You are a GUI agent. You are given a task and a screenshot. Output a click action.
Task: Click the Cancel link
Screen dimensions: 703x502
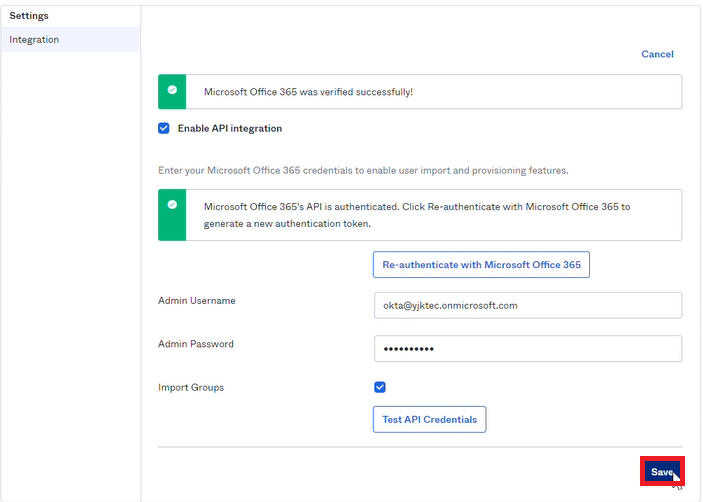(657, 54)
